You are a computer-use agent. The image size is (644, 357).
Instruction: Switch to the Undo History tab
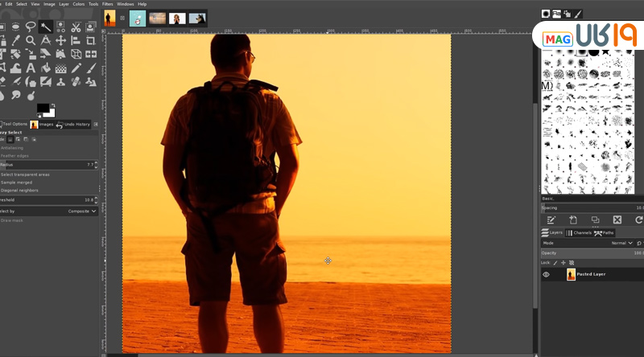(x=73, y=125)
